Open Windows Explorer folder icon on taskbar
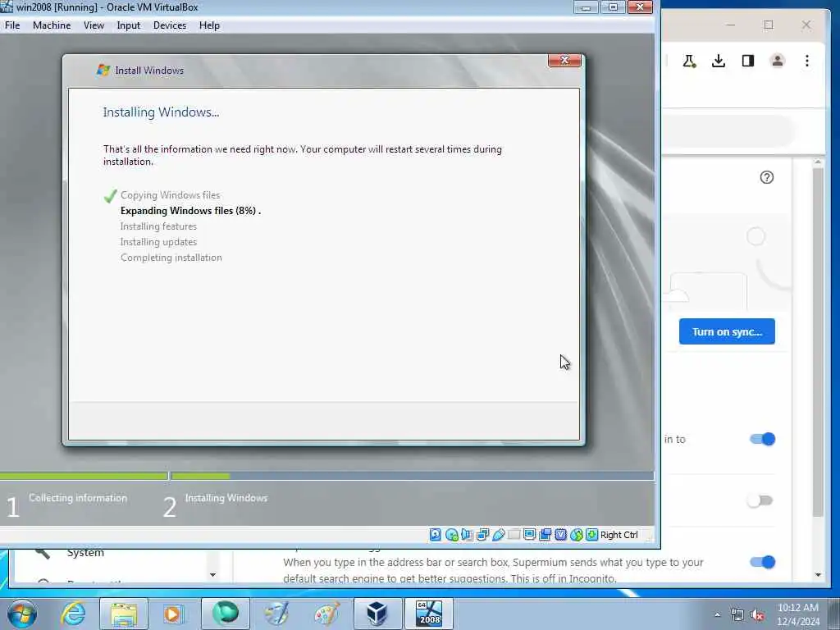The width and height of the screenshot is (840, 630). tap(124, 614)
